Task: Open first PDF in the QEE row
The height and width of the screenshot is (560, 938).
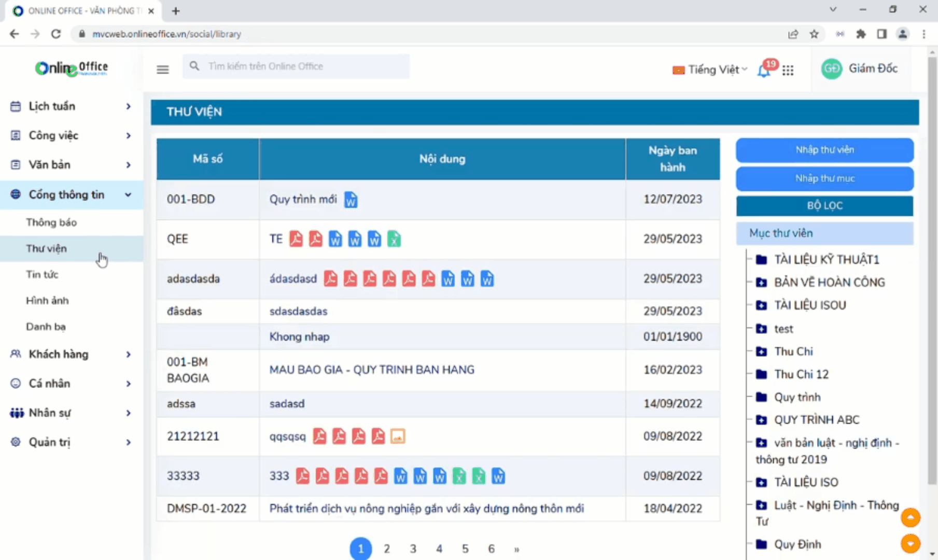Action: (x=296, y=239)
